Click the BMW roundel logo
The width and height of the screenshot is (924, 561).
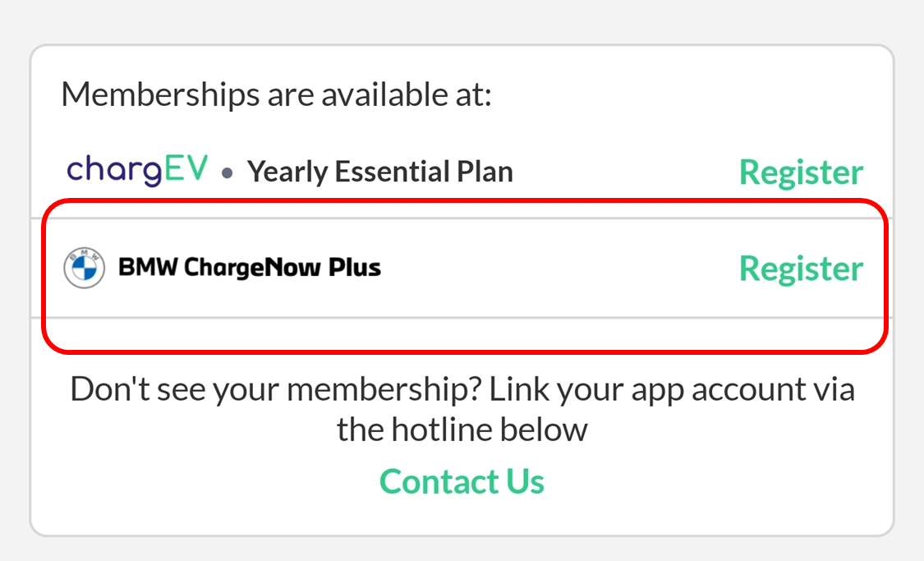pos(85,268)
